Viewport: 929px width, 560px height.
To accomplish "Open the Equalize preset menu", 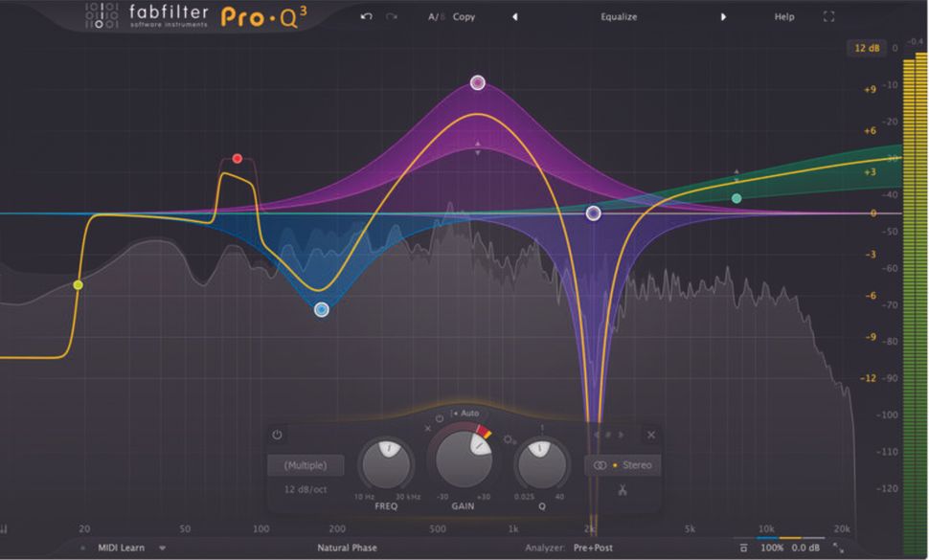I will point(619,16).
